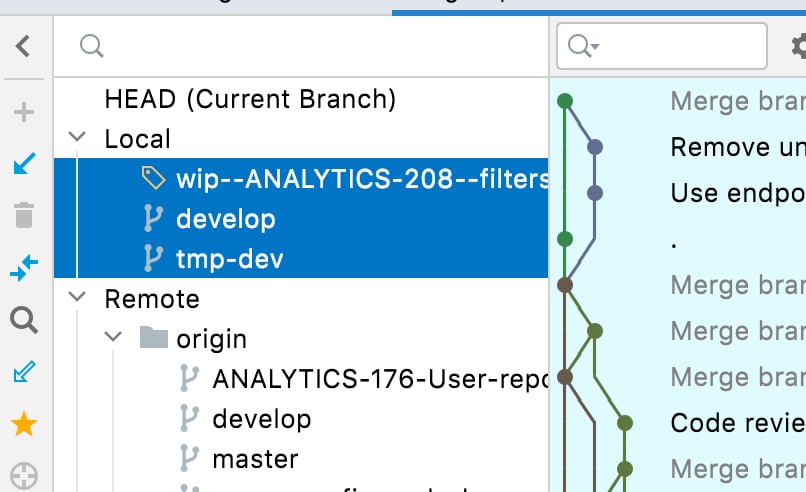Image resolution: width=806 pixels, height=492 pixels.
Task: Click the green graph node of "." commit
Action: (x=565, y=239)
